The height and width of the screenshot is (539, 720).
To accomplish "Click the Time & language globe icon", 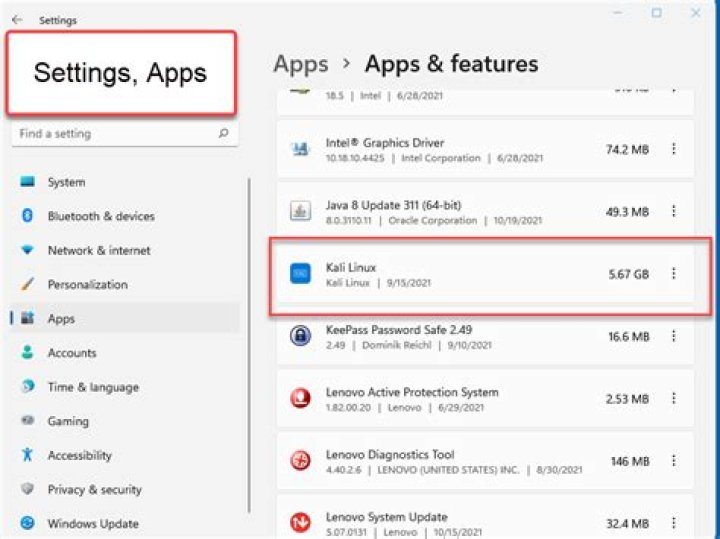I will pyautogui.click(x=28, y=386).
